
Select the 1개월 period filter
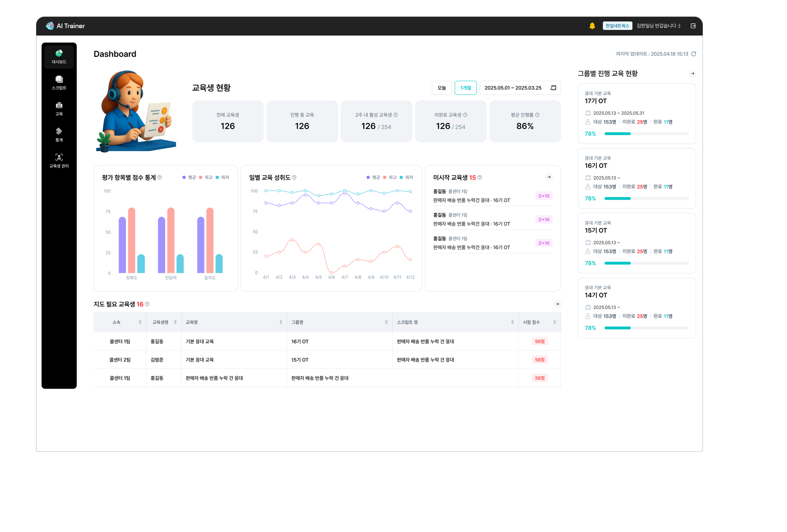point(465,88)
